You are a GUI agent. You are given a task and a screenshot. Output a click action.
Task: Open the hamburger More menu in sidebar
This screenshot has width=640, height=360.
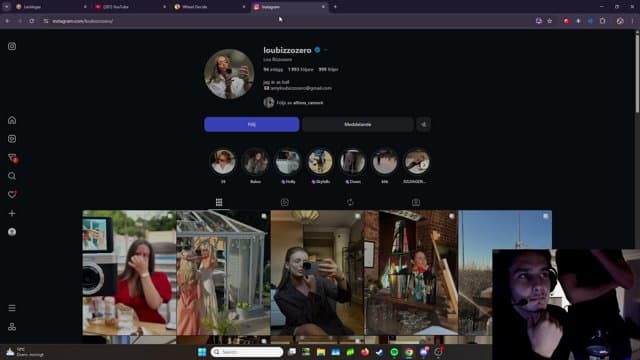[x=12, y=308]
